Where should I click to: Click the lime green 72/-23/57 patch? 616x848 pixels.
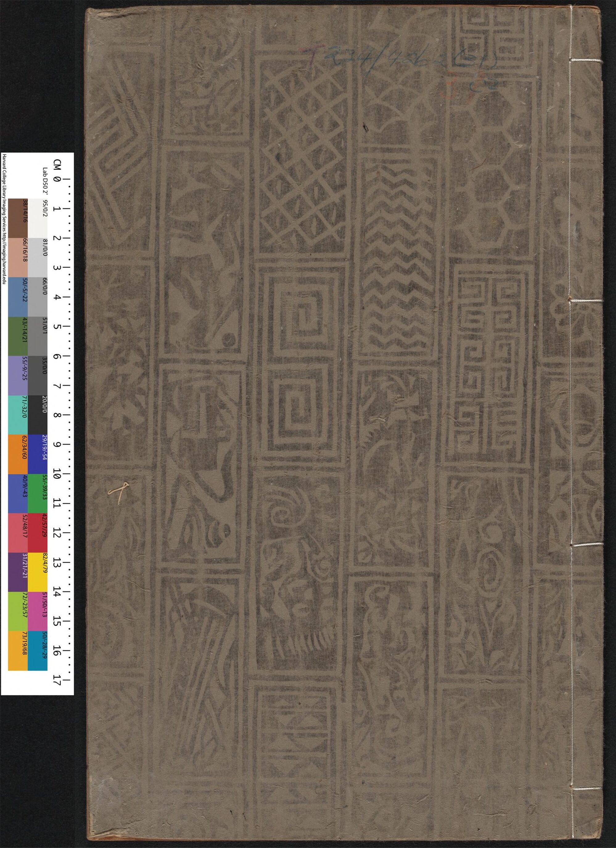pyautogui.click(x=18, y=611)
